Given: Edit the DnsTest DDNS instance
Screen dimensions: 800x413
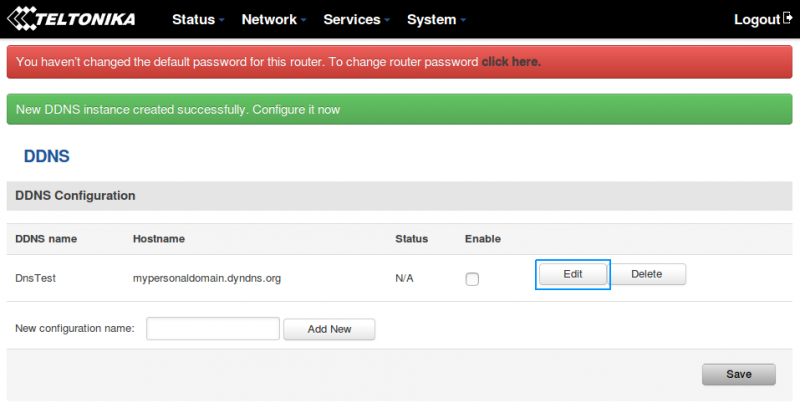Looking at the screenshot, I should point(572,274).
